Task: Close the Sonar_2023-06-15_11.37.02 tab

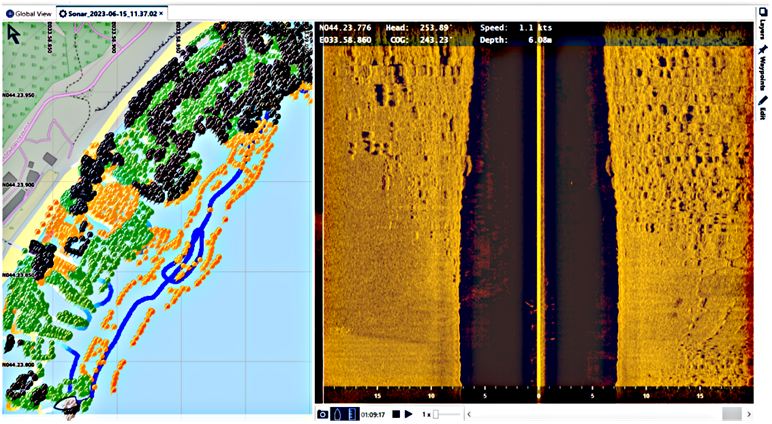Action: click(x=163, y=12)
